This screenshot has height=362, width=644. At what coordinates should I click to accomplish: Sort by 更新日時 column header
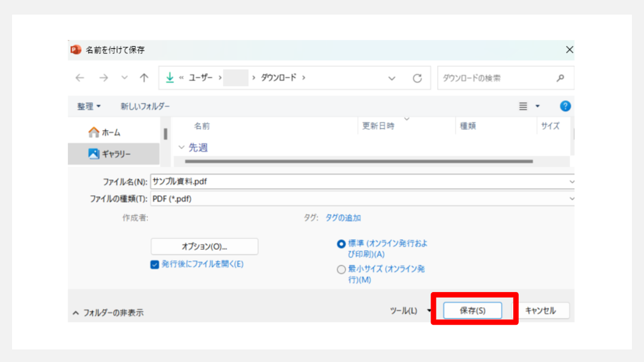(x=378, y=126)
